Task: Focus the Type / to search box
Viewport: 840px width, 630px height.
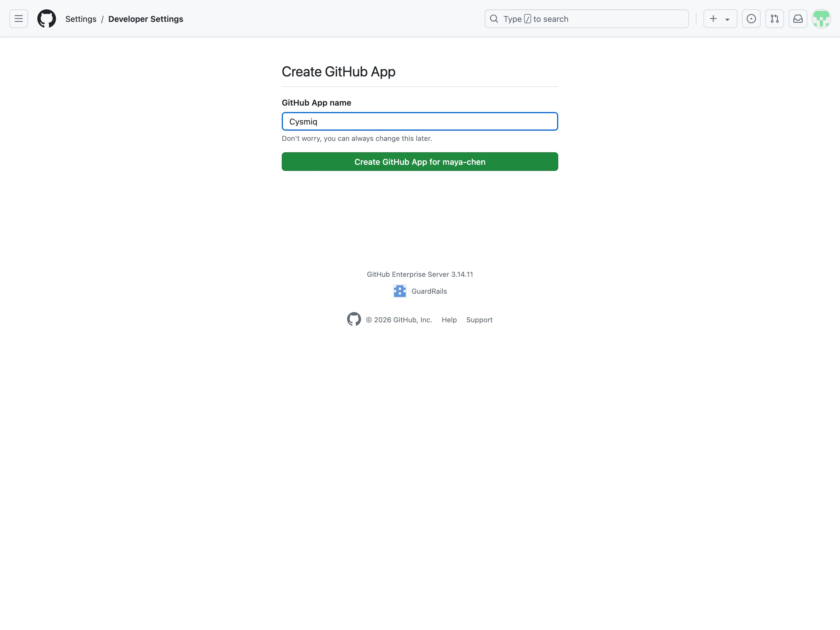Action: click(x=586, y=19)
